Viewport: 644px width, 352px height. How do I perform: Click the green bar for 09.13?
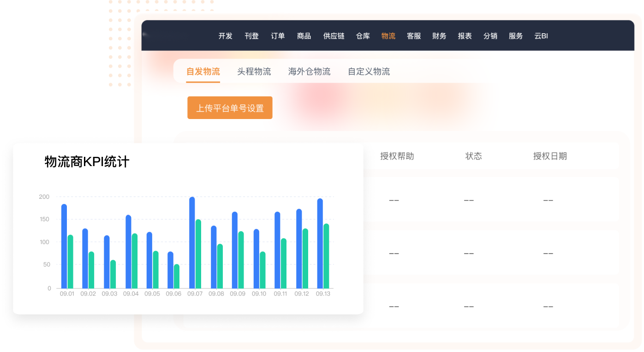pos(326,256)
